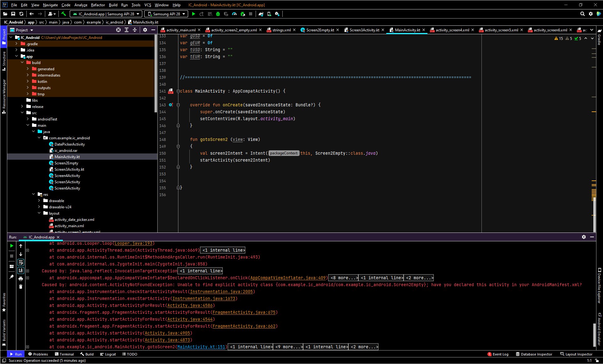Clear console with trash icon
Image resolution: width=603 pixels, height=364 pixels.
click(x=21, y=287)
